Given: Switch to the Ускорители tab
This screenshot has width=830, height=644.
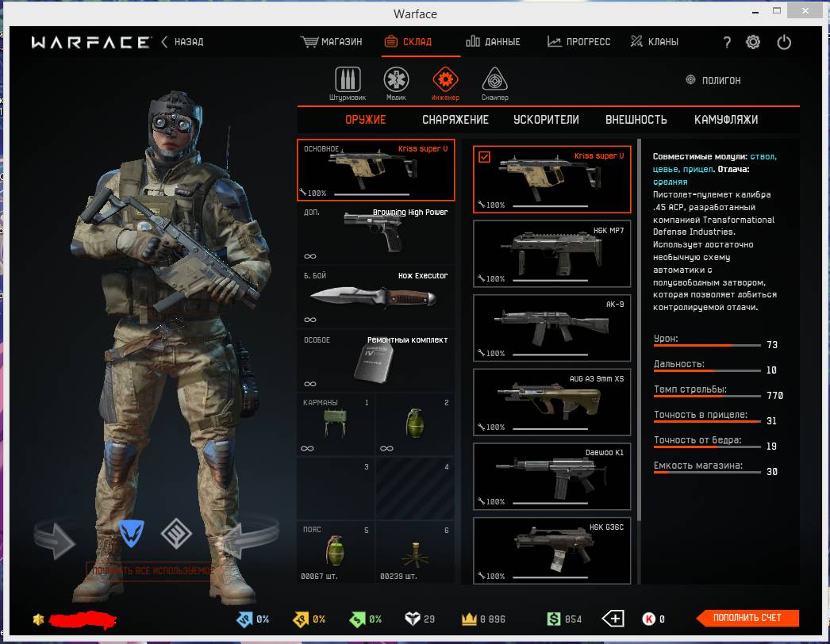Looking at the screenshot, I should [x=546, y=120].
